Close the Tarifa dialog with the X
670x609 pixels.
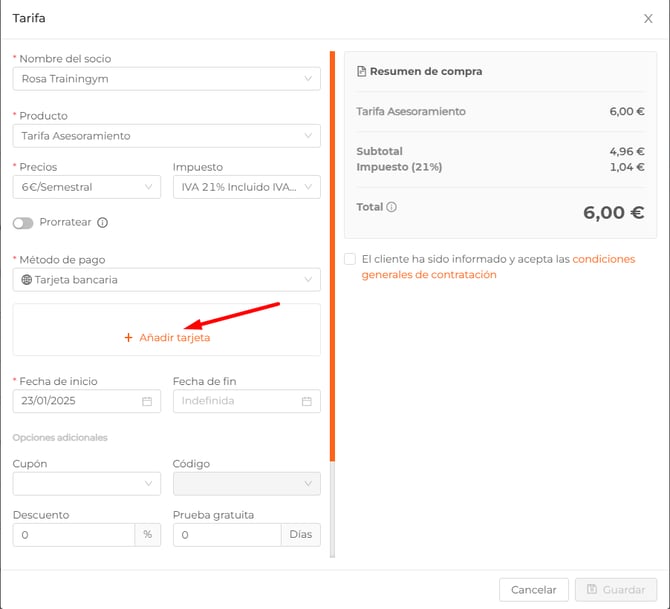click(648, 18)
